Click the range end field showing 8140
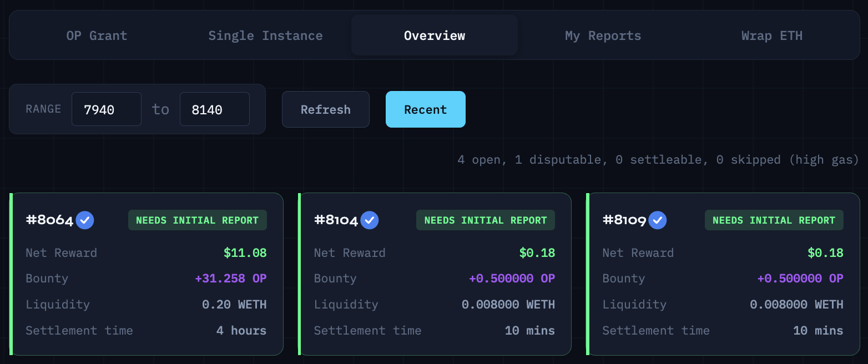Viewport: 868px width, 364px height. coord(214,109)
